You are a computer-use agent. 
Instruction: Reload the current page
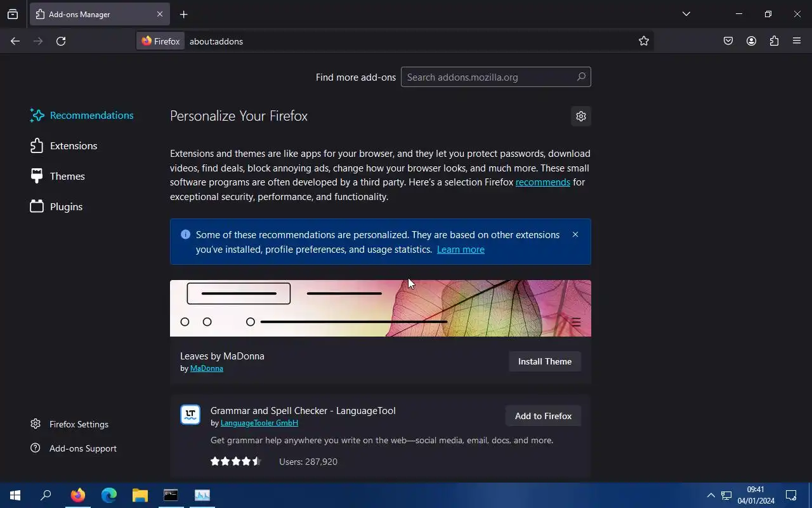pyautogui.click(x=61, y=41)
